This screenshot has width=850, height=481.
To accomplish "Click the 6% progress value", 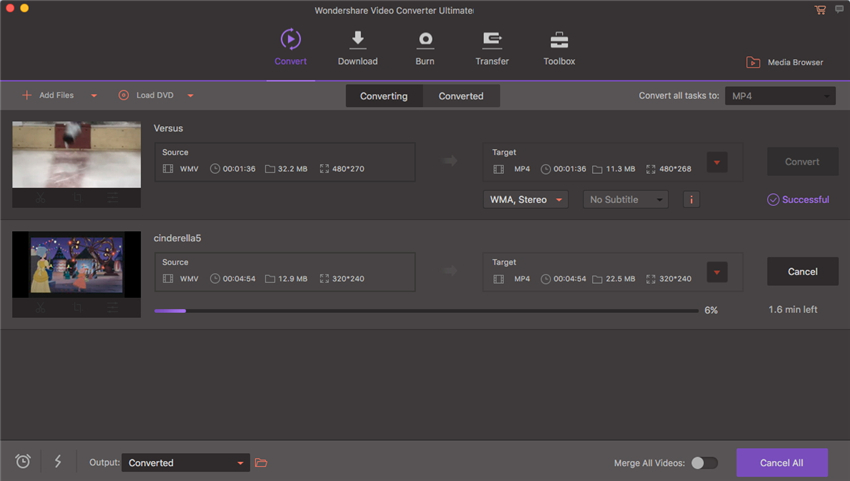I will [x=711, y=310].
